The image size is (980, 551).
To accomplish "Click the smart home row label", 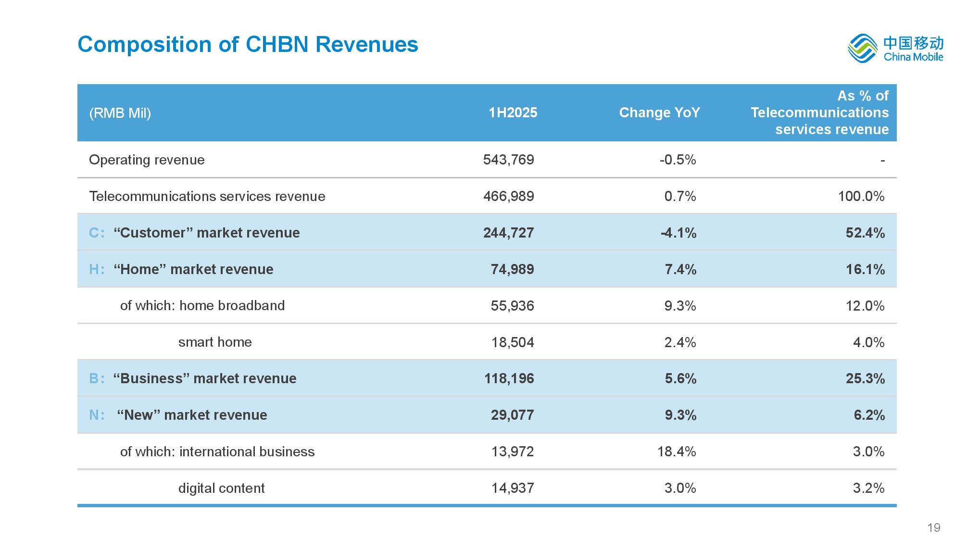I will pyautogui.click(x=215, y=342).
